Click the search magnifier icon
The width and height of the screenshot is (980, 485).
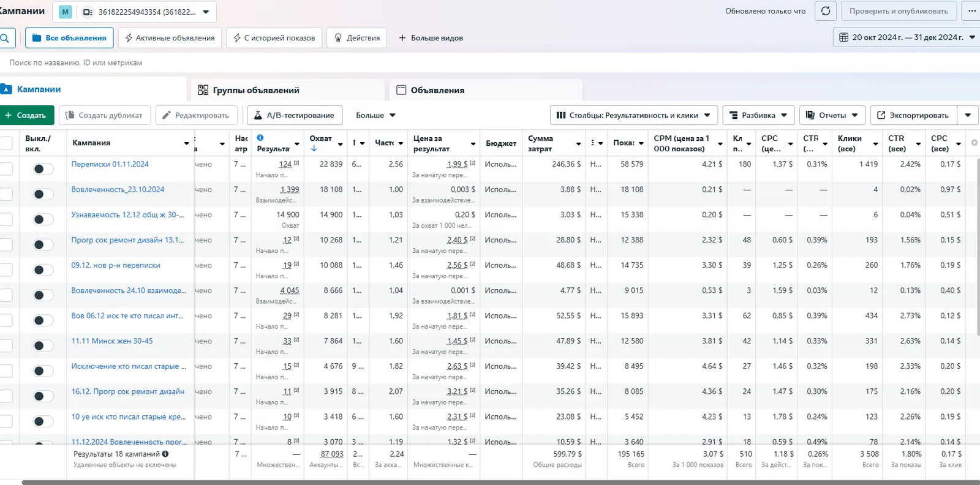pos(5,38)
